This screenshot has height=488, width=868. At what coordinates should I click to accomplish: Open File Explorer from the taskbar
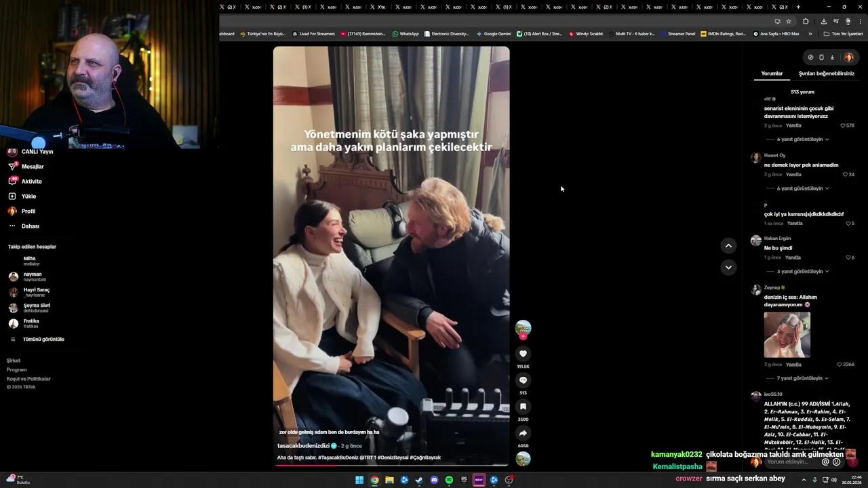coord(389,480)
